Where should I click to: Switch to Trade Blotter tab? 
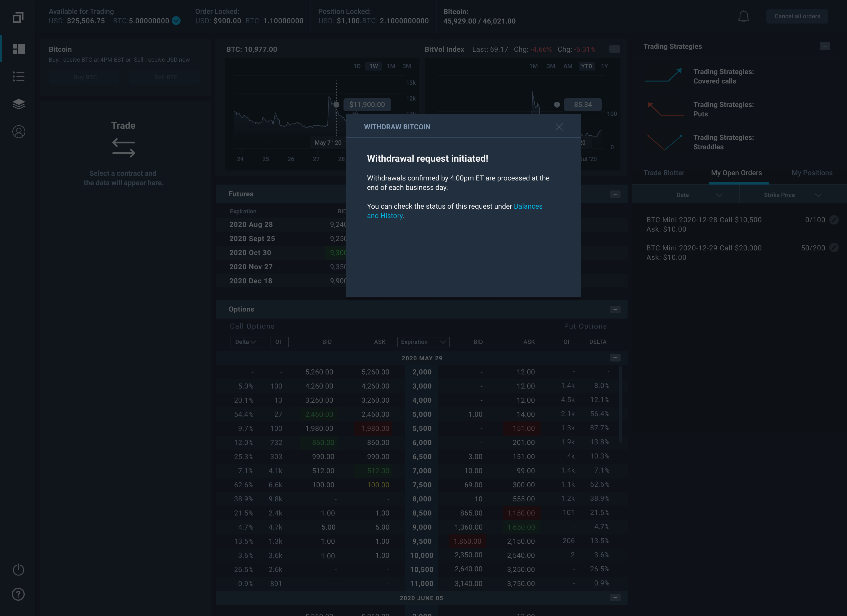664,173
